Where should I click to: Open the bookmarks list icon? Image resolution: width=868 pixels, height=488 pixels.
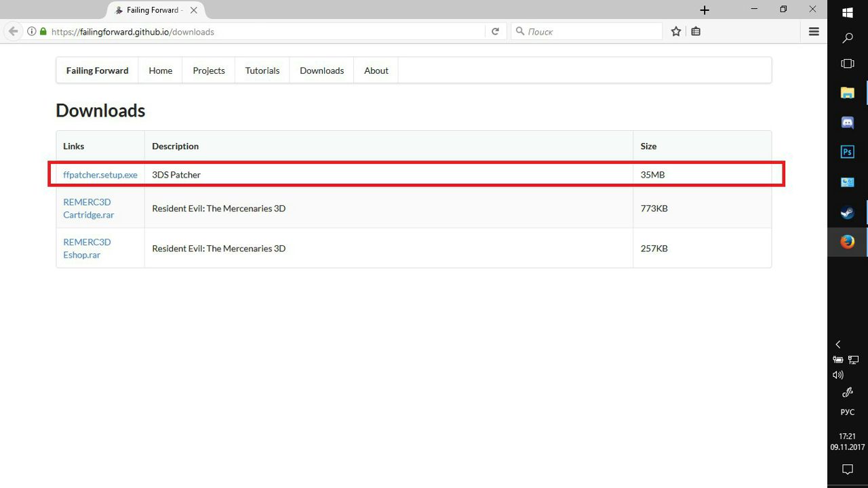696,31
